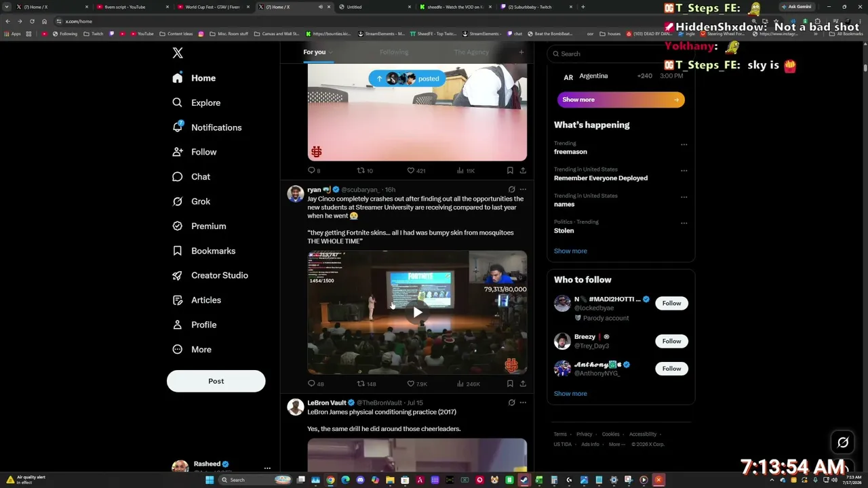Switch to the World Cup Fest browser tab
This screenshot has height=488, width=868.
[212, 7]
